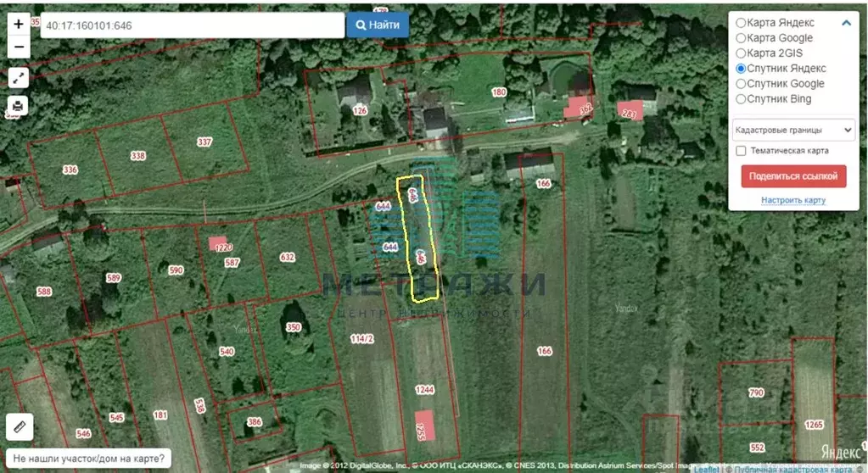Zoom in the map with plus button
The image size is (868, 473).
(x=19, y=24)
